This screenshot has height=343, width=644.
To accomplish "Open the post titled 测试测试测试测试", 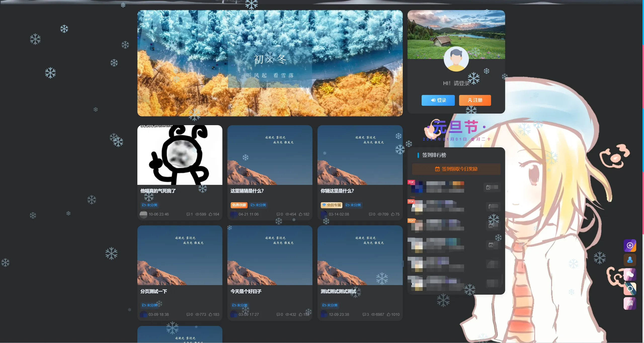I will click(x=338, y=291).
